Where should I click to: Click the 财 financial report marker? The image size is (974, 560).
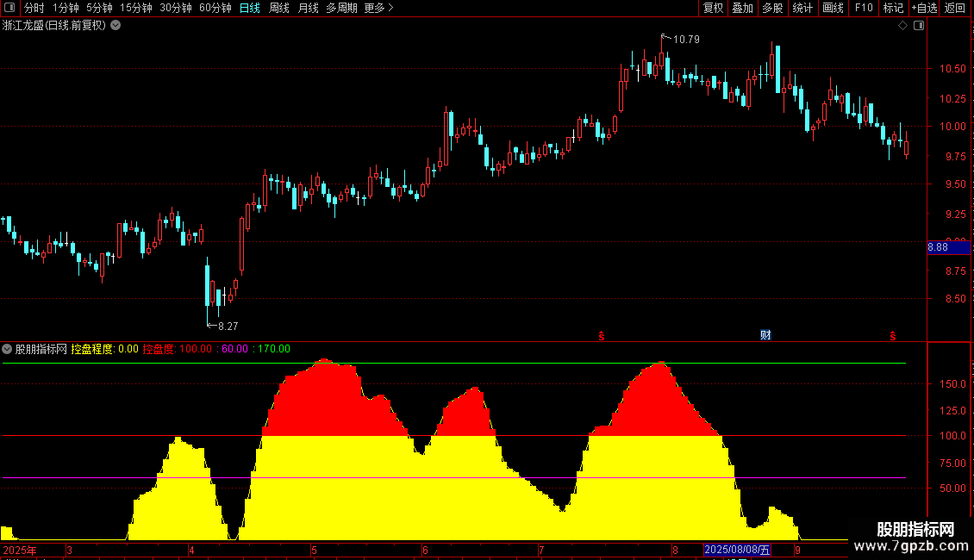click(x=765, y=335)
